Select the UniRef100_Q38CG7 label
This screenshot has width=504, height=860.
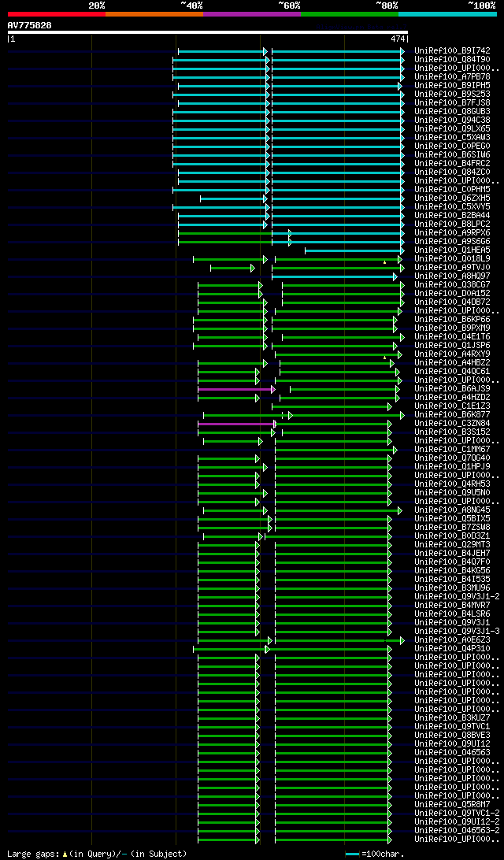coord(453,284)
